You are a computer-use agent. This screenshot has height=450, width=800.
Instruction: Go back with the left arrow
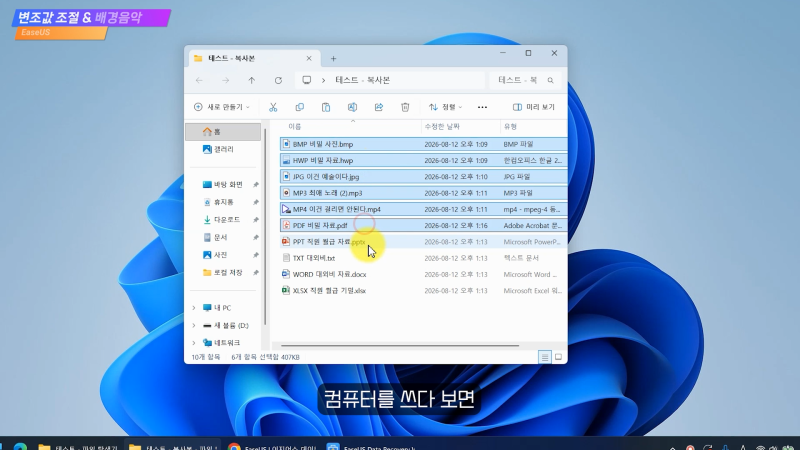[199, 80]
